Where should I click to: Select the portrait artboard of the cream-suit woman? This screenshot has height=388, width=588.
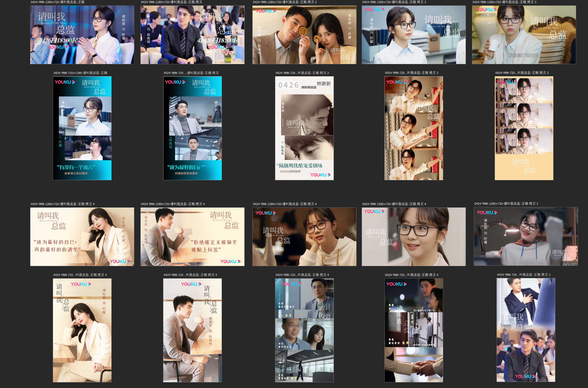[x=82, y=330]
